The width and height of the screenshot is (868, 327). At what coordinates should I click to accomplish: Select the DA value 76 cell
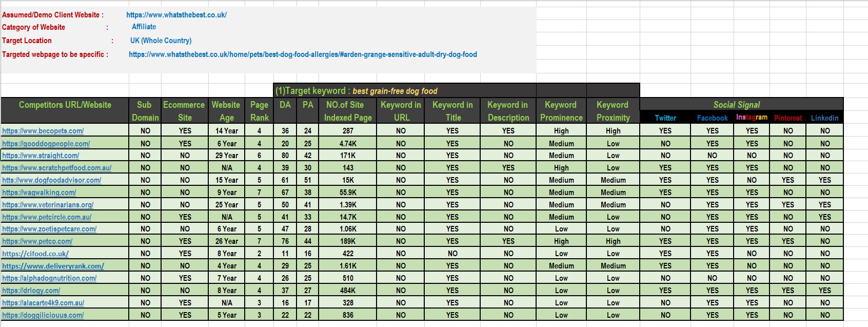(285, 241)
